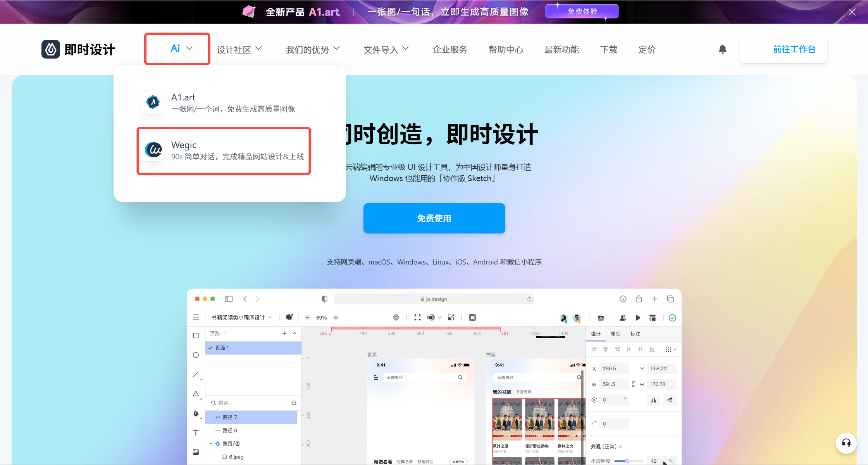Expand the boolean operations dropdown arrow
Viewport: 868px width, 465px height.
pyautogui.click(x=439, y=318)
